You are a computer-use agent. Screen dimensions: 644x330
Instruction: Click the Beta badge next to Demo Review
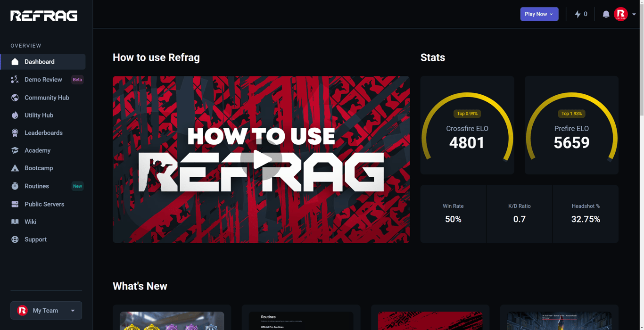[x=77, y=80]
